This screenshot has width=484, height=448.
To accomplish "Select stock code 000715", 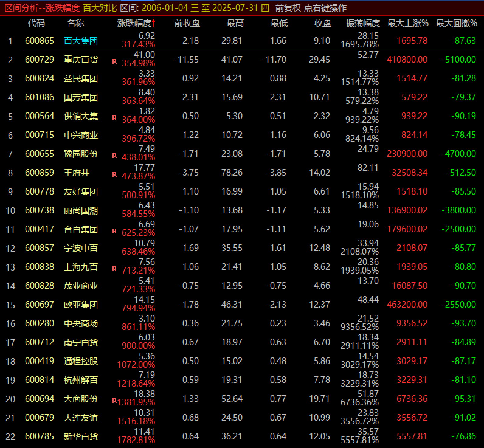I will [x=40, y=135].
